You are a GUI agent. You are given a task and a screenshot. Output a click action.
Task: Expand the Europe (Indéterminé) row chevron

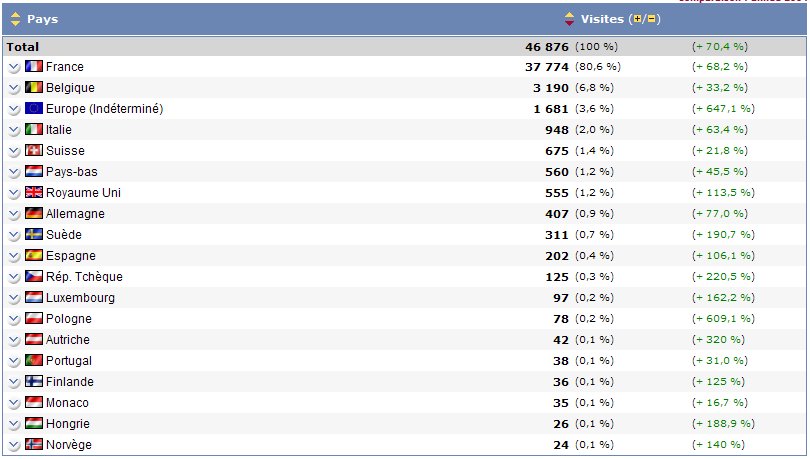[14, 109]
